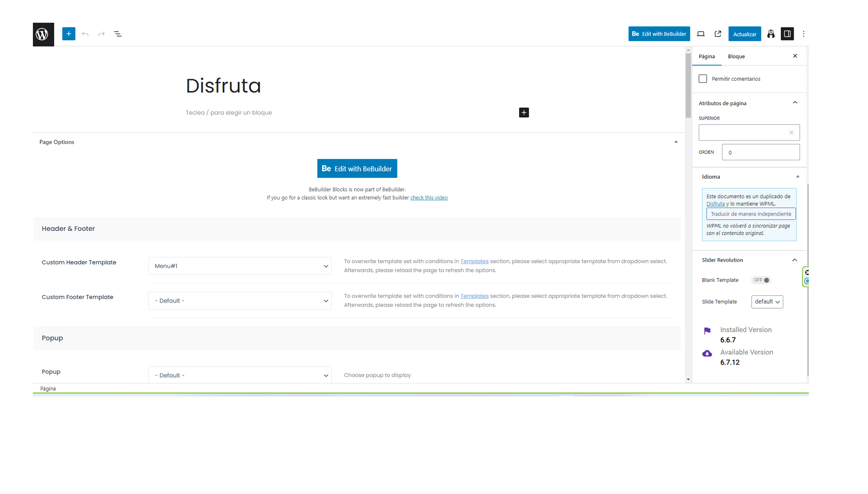Screen dimensions: 868x494
Task: Clear the Superior parent field X
Action: pos(791,133)
